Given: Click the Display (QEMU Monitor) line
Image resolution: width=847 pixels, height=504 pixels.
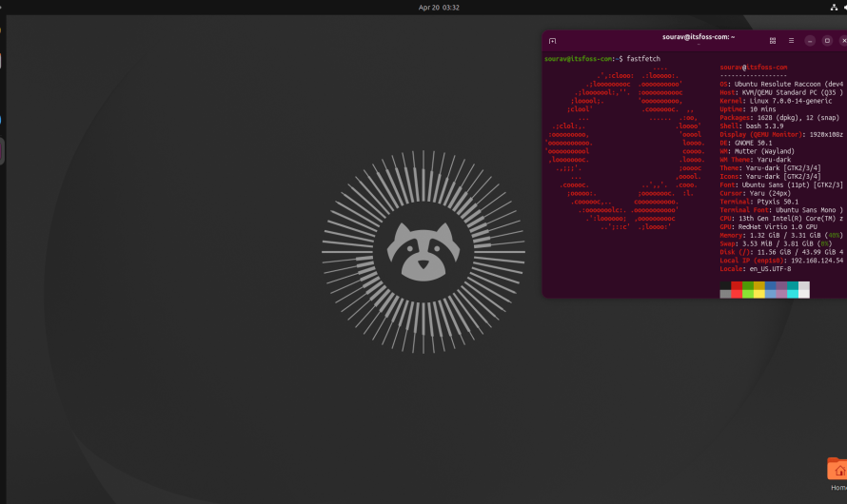Looking at the screenshot, I should coord(781,134).
